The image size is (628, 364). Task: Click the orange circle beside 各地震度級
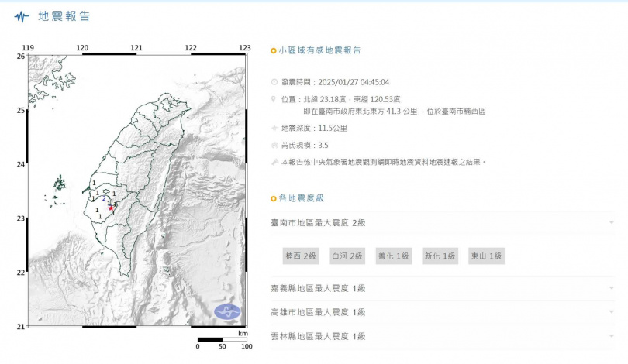(x=274, y=198)
